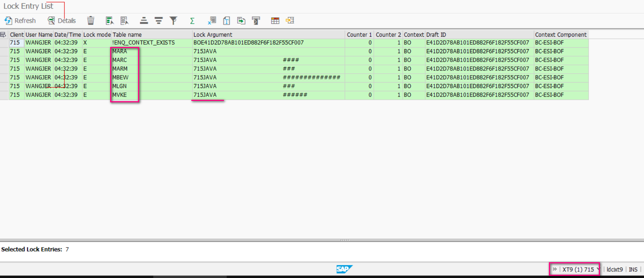The width and height of the screenshot is (644, 278).
Task: Select the row with table name MBEW
Action: pos(4,77)
